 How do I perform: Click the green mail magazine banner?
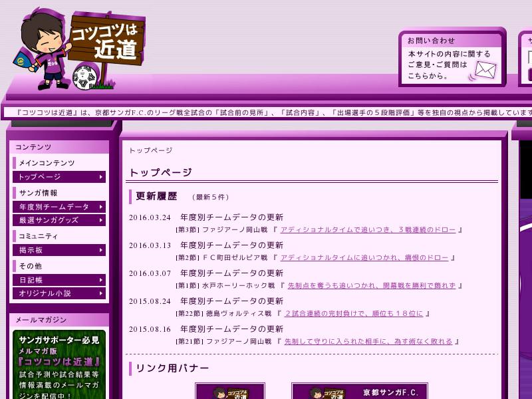coord(59,364)
